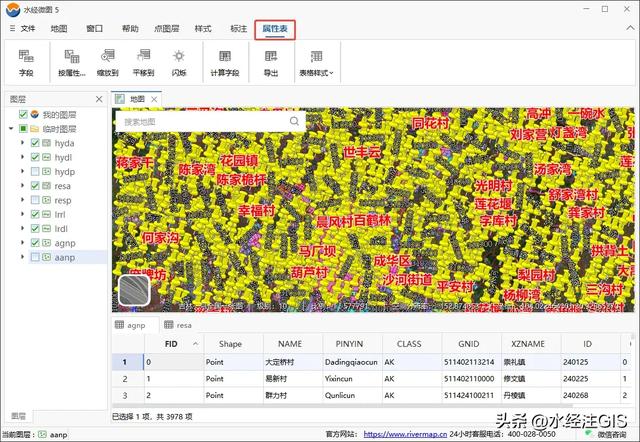Toggle the 临时图层 group checkbox
This screenshot has width=640, height=442.
pyautogui.click(x=23, y=129)
